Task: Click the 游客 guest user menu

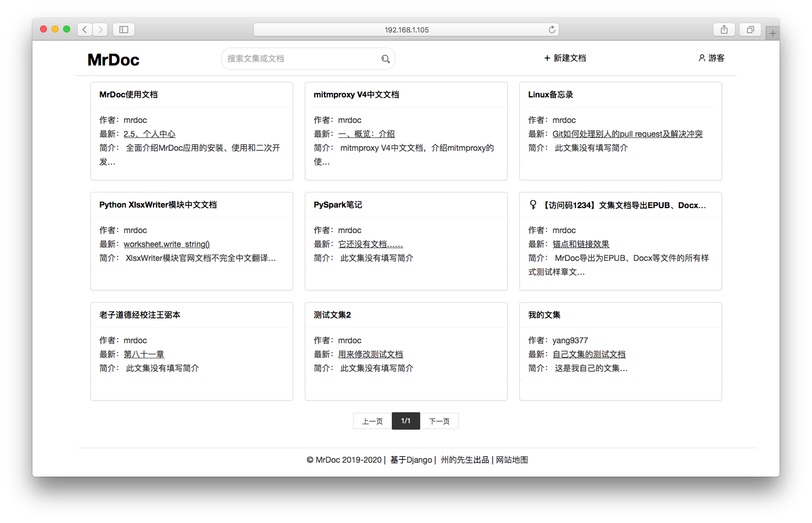Action: (x=711, y=58)
